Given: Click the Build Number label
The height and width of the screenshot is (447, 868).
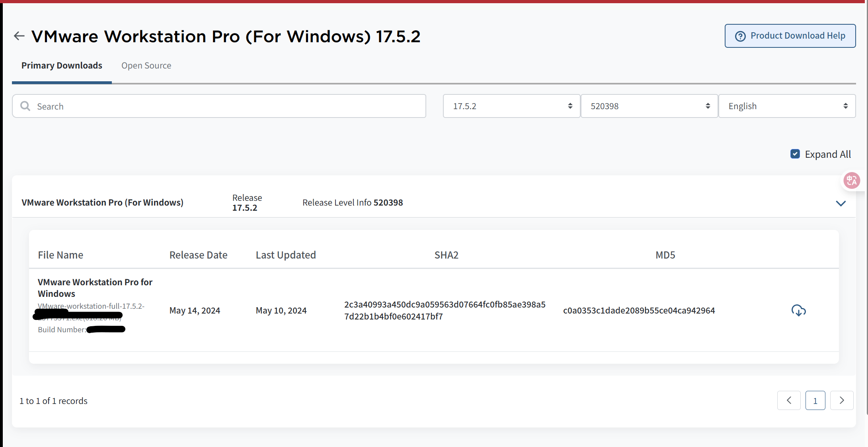Looking at the screenshot, I should tap(62, 329).
